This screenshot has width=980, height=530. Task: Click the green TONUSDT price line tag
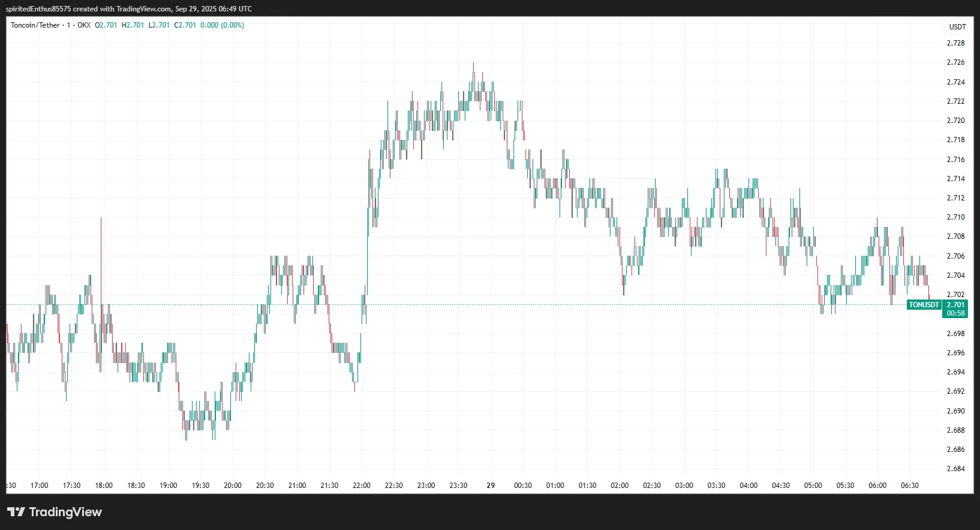[x=924, y=305]
